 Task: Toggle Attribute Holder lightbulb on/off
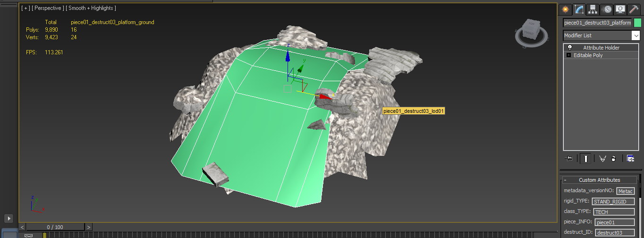coord(570,48)
